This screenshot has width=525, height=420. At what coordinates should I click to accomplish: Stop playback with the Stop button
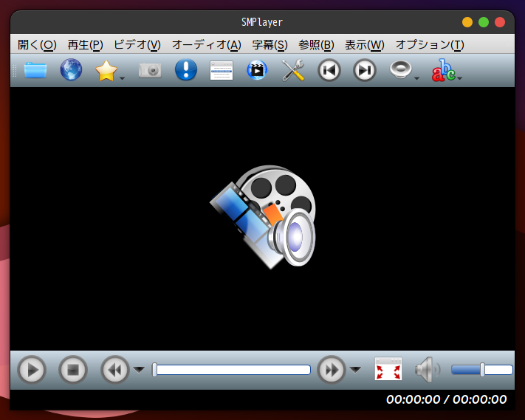(73, 370)
